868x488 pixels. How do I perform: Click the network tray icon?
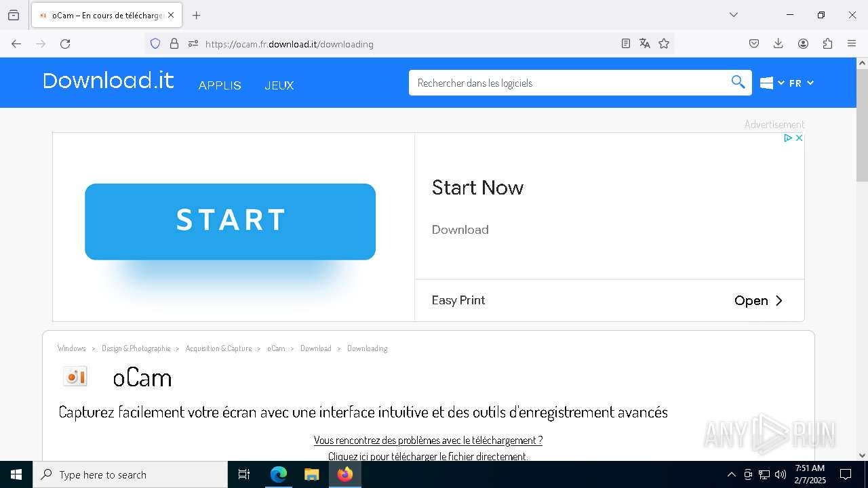764,474
